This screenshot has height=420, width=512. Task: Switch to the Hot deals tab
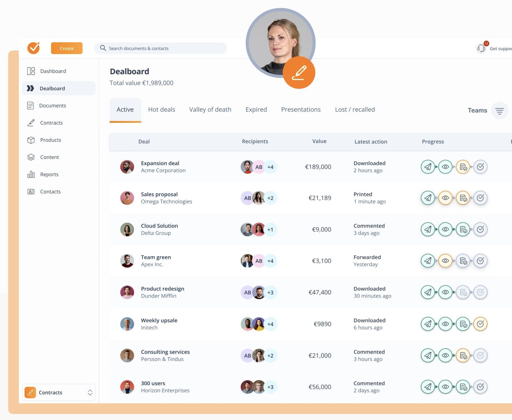162,110
